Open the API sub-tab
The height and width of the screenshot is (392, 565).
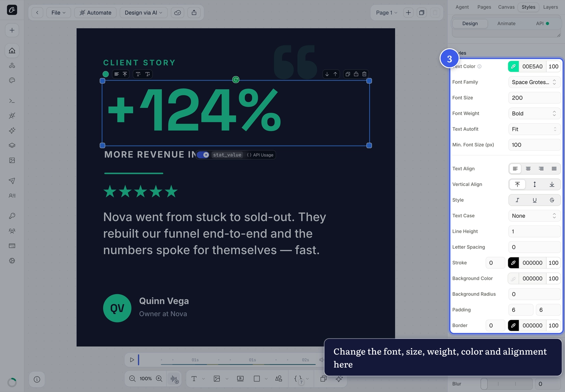[542, 24]
